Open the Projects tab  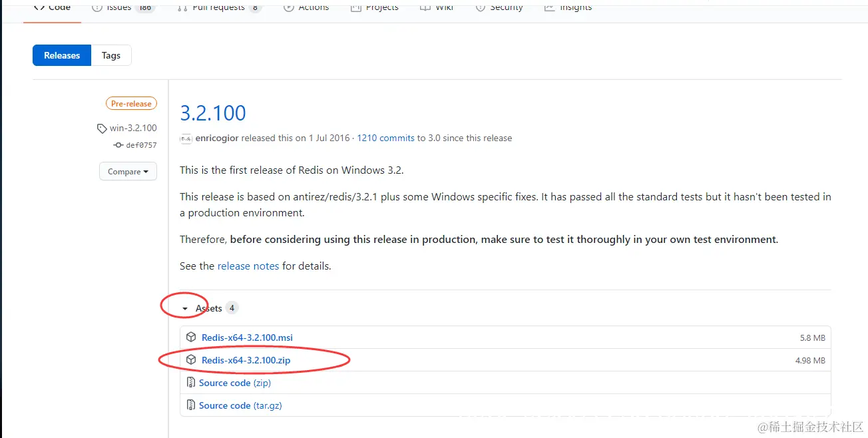(375, 7)
